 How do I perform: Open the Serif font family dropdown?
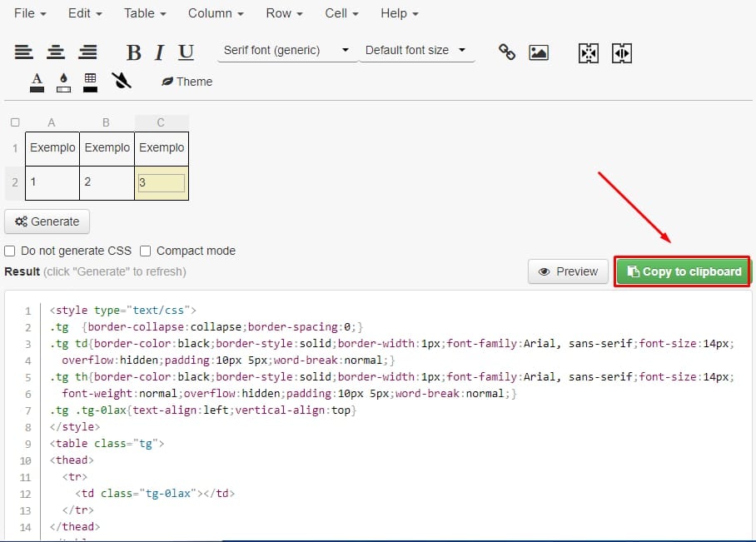(286, 51)
